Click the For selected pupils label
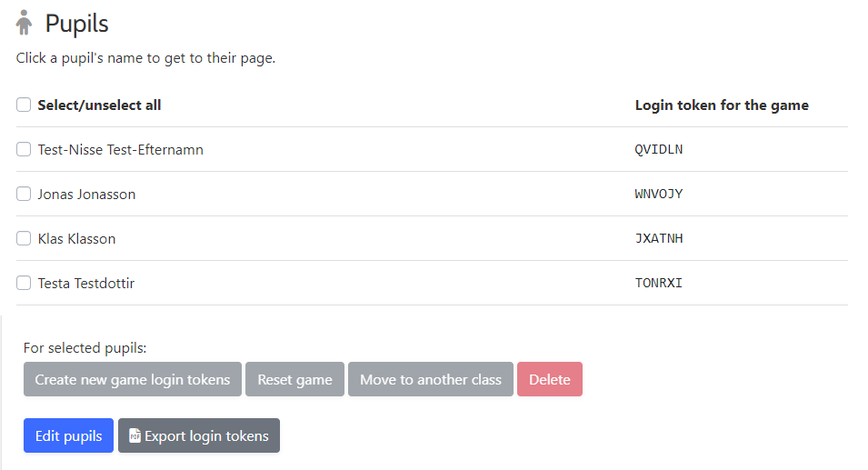Image resolution: width=868 pixels, height=470 pixels. click(x=85, y=347)
